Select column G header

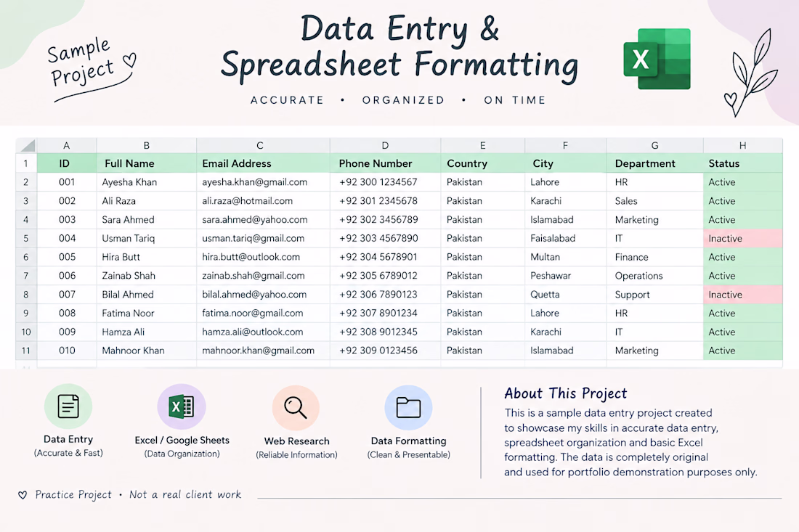pos(654,146)
